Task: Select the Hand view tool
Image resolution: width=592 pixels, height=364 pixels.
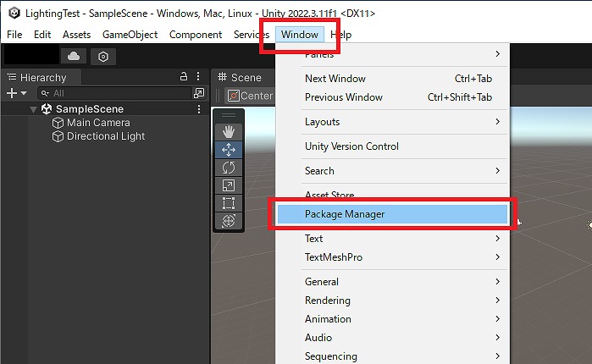Action: 229,132
